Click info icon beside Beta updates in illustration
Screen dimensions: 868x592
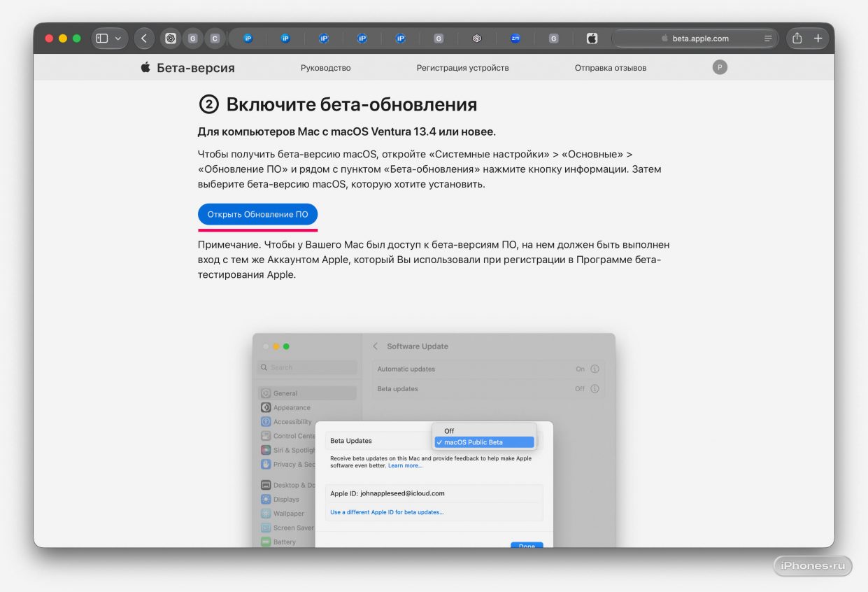click(x=595, y=388)
